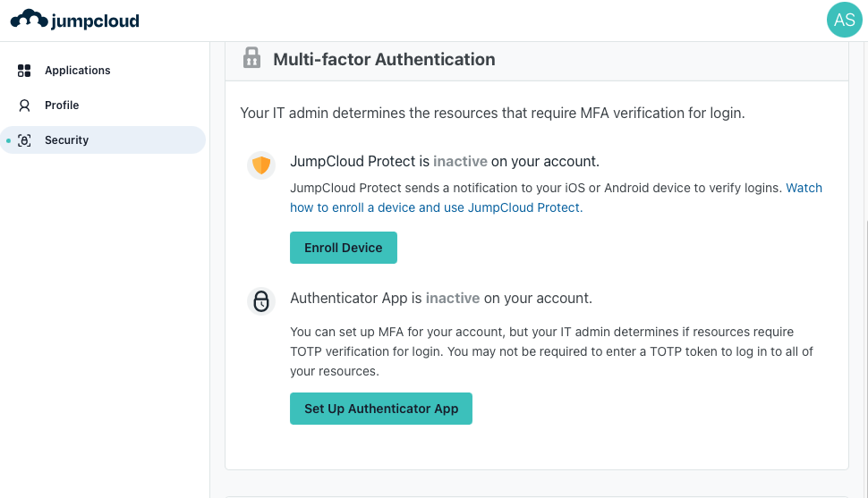
Task: Click Set Up Authenticator App button
Action: (x=381, y=409)
